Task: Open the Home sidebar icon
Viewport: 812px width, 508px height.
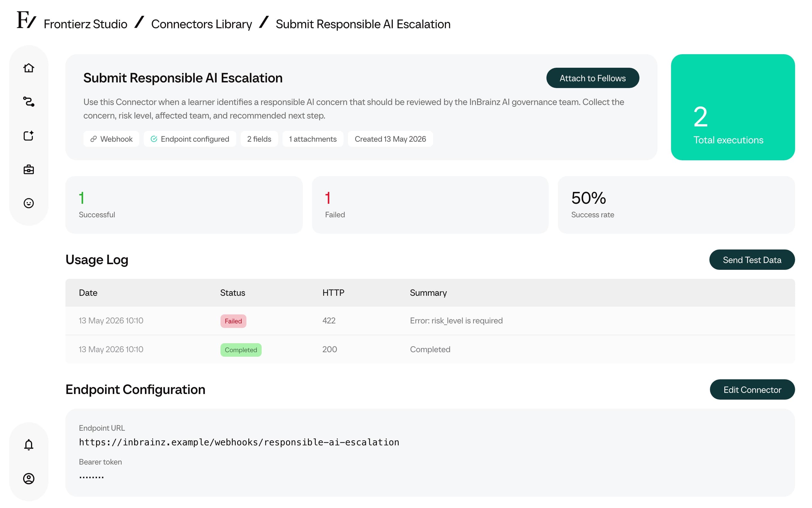Action: tap(29, 68)
